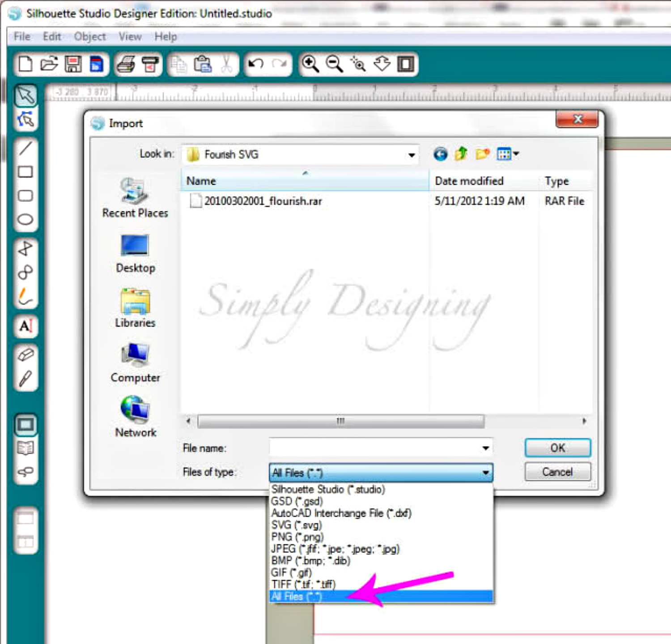
Task: Redo the last action
Action: (x=280, y=64)
